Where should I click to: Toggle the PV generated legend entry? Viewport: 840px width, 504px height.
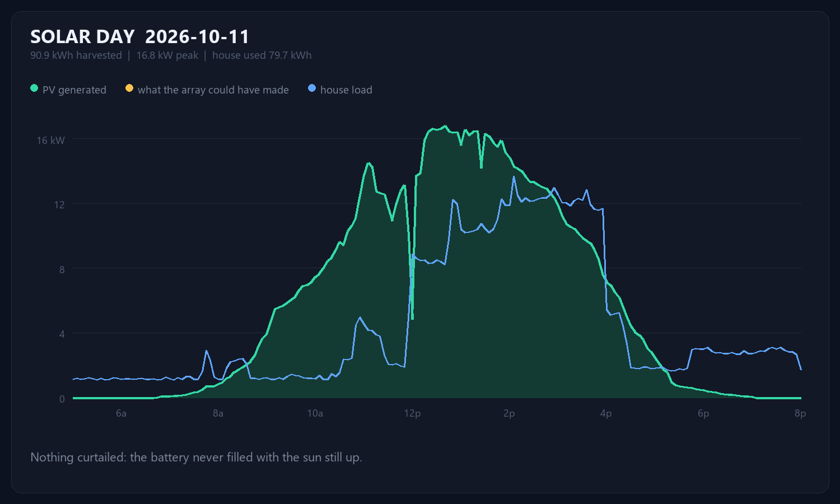click(68, 90)
